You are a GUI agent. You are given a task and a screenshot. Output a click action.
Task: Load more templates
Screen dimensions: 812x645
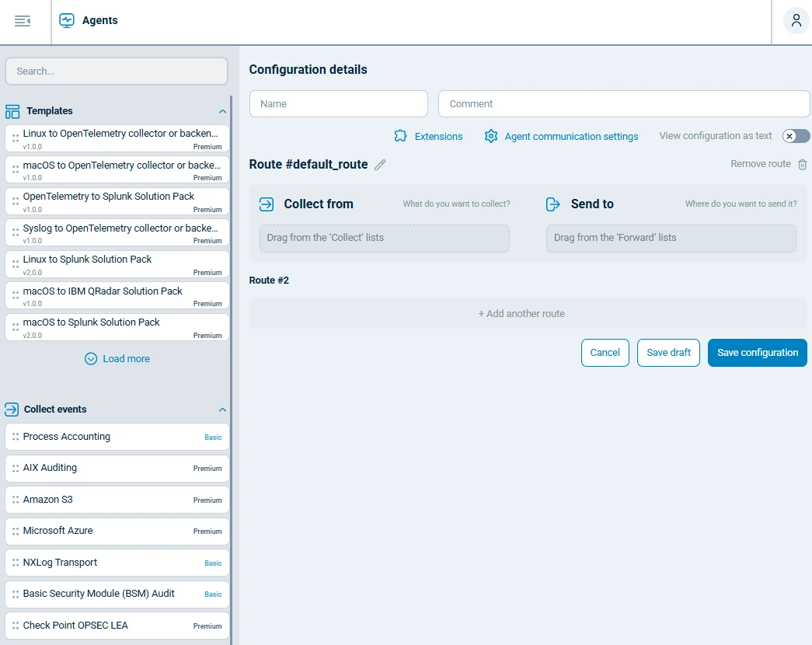click(117, 358)
